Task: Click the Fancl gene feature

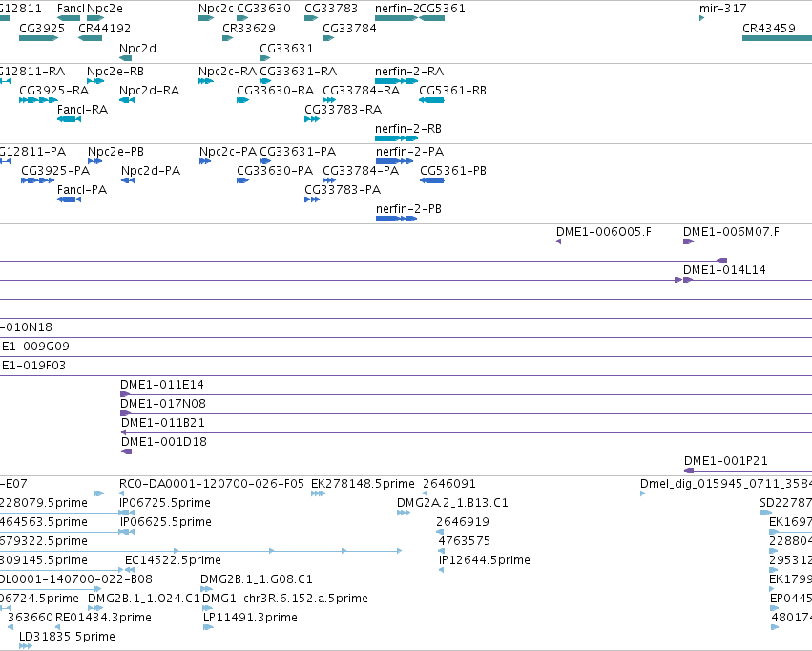Action: pos(69,18)
